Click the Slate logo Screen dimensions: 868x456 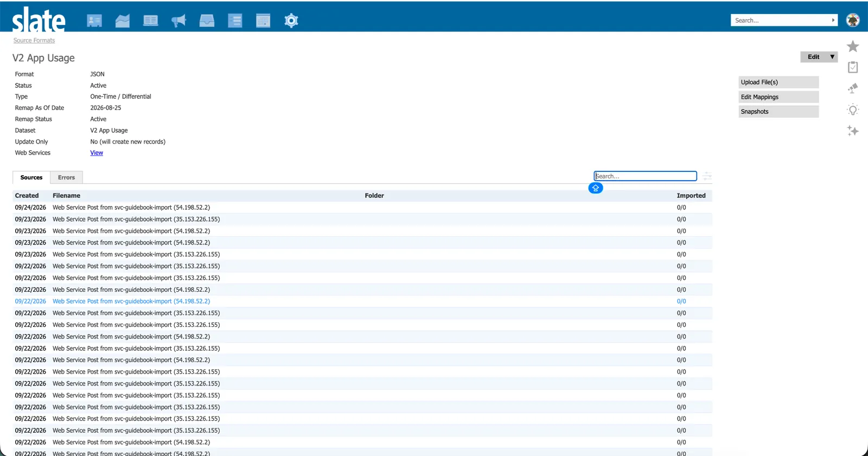click(x=39, y=20)
